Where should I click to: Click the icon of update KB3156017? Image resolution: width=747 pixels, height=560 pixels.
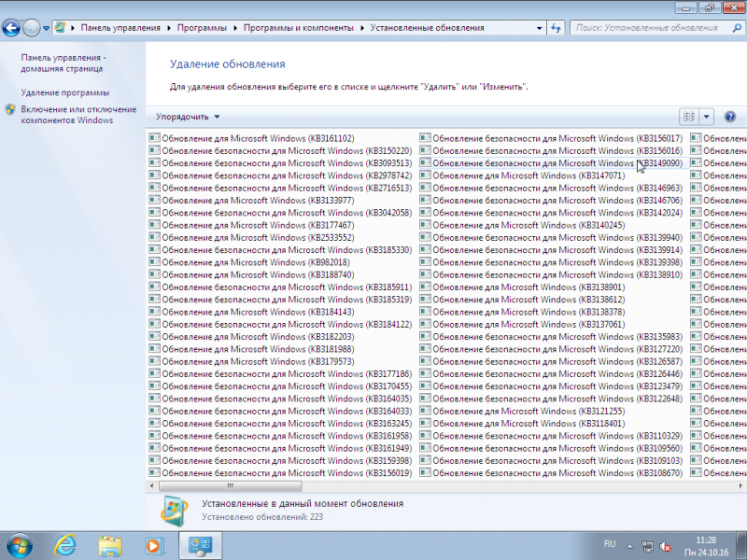[x=425, y=138]
